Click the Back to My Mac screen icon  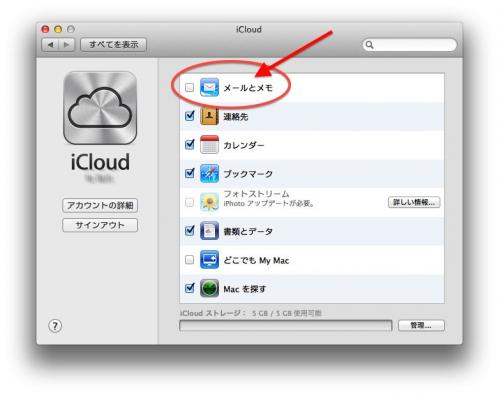point(209,260)
